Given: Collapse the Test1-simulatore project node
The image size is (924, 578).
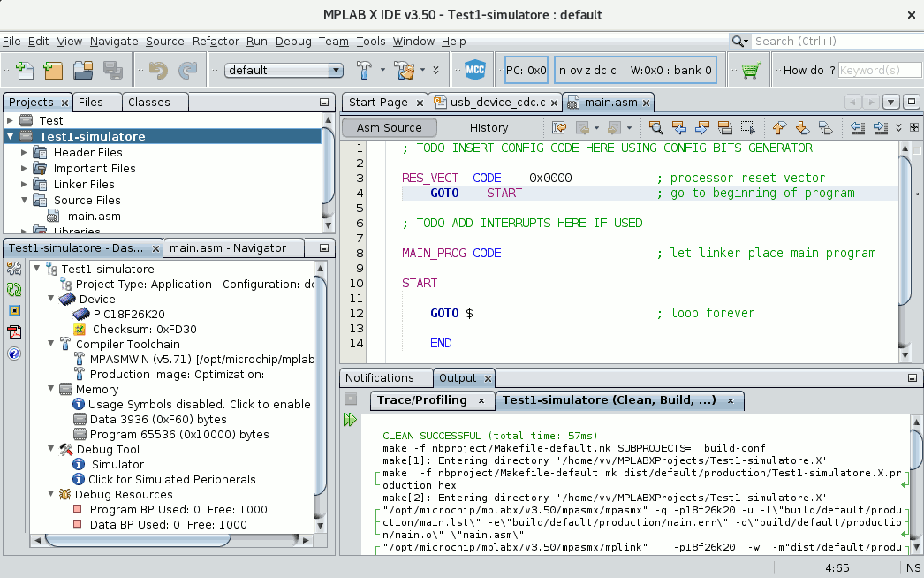Looking at the screenshot, I should coord(10,136).
